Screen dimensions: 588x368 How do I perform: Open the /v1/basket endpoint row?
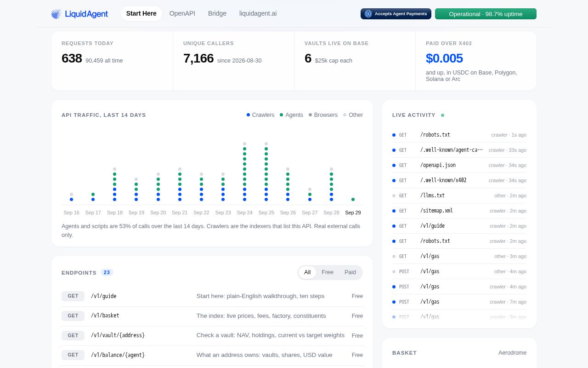[212, 316]
